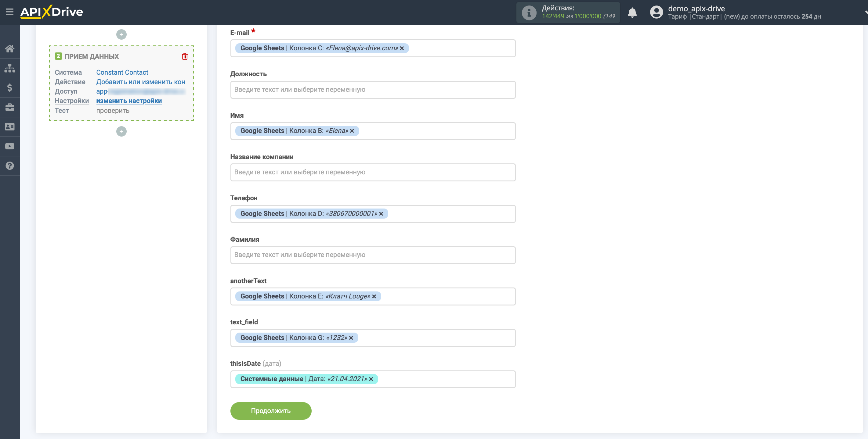
Task: Click the help/question mark icon
Action: point(9,166)
